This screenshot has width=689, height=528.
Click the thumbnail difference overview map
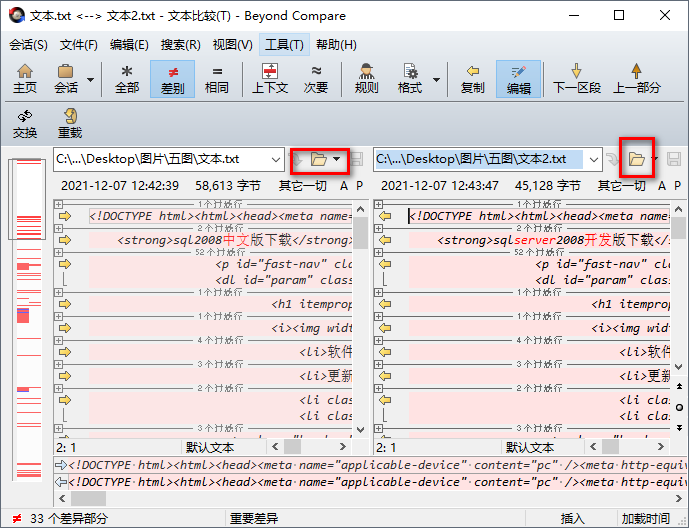point(29,318)
